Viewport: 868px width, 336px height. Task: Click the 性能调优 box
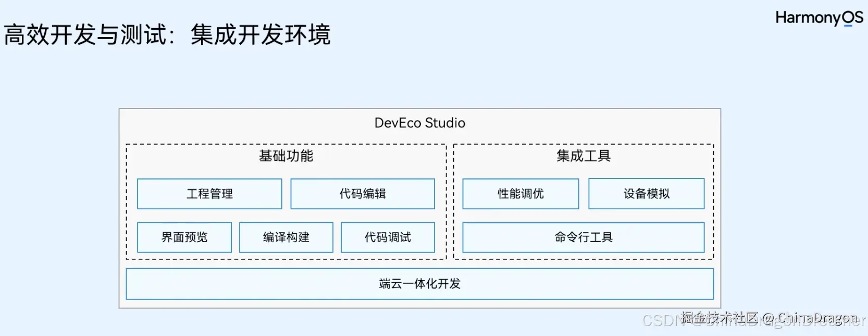(x=520, y=194)
